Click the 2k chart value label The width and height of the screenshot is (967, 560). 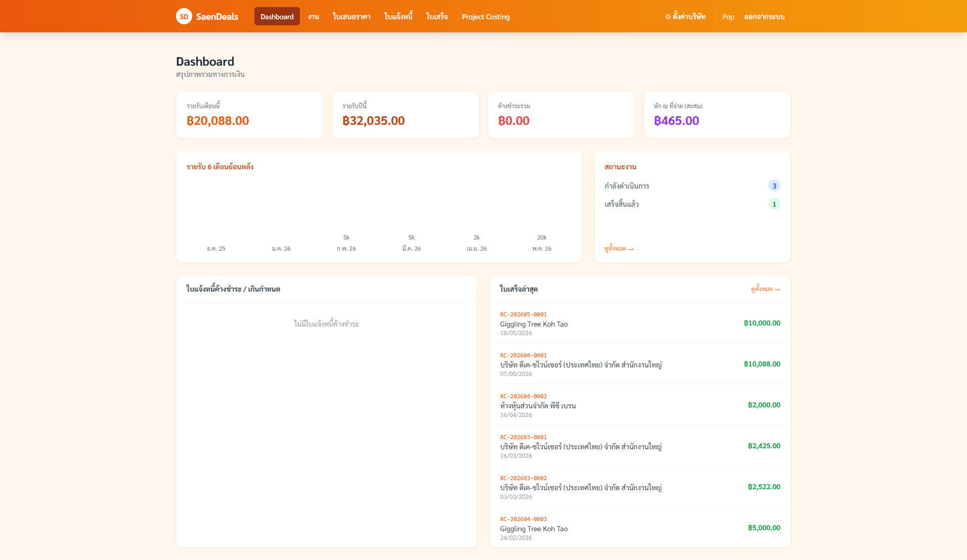tap(476, 238)
